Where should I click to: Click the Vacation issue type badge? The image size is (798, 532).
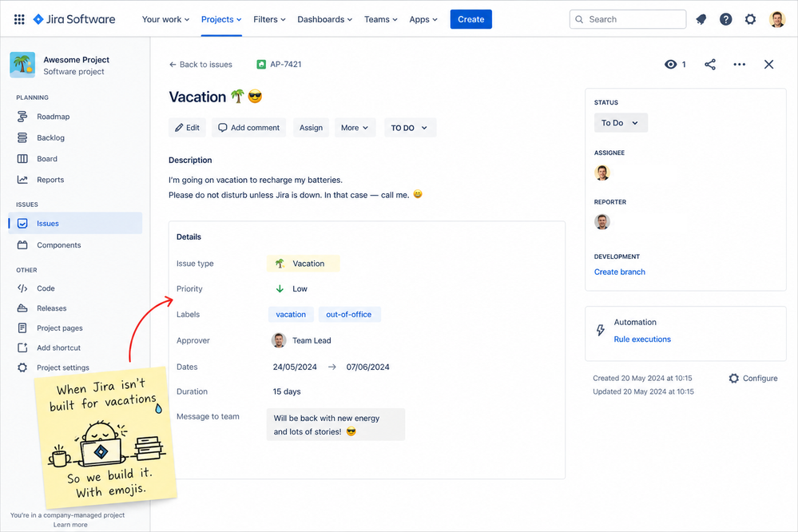(303, 263)
